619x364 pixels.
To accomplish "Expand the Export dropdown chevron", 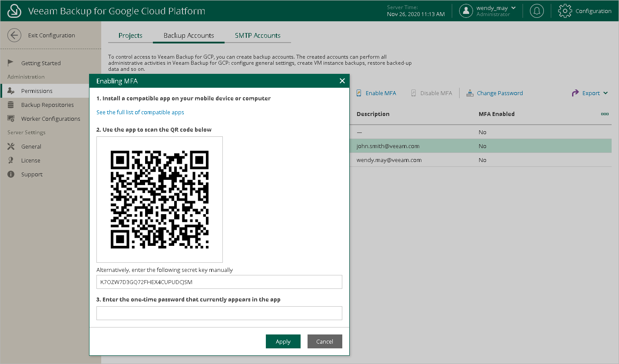I will tap(606, 93).
